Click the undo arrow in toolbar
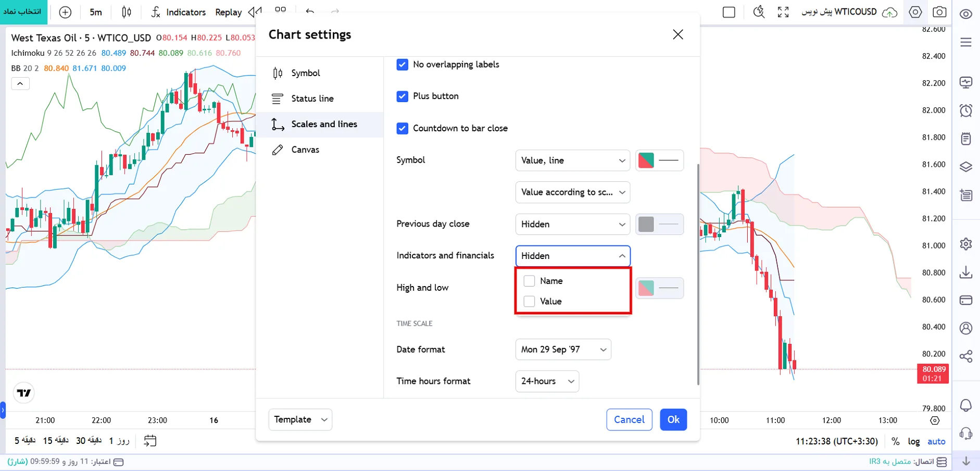Viewport: 980px width, 471px height. [310, 11]
